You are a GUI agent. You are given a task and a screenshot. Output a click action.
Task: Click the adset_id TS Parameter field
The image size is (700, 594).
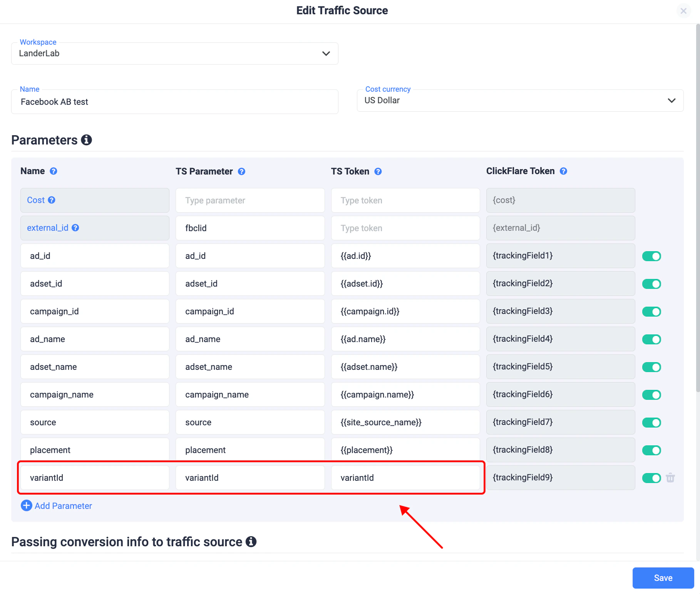pos(250,284)
